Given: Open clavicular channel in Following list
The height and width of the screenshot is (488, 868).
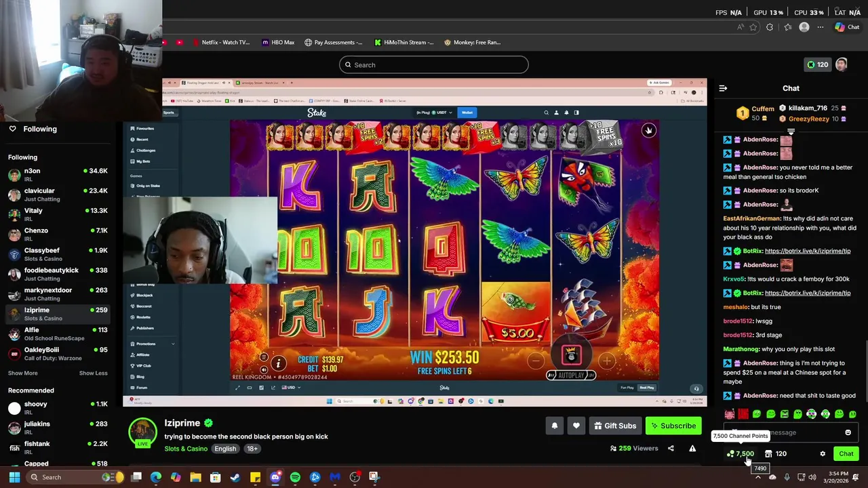Looking at the screenshot, I should [x=58, y=195].
